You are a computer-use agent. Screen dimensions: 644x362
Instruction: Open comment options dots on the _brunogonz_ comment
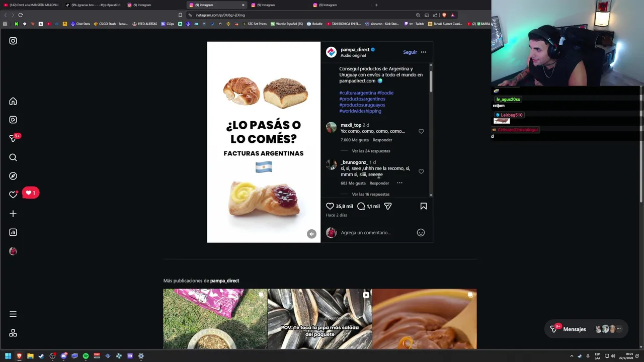tap(399, 183)
